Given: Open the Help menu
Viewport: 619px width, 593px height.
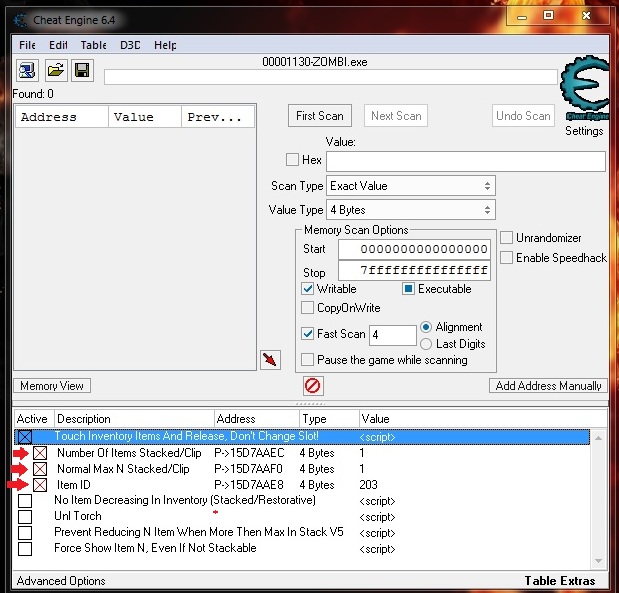Looking at the screenshot, I should click(x=165, y=45).
